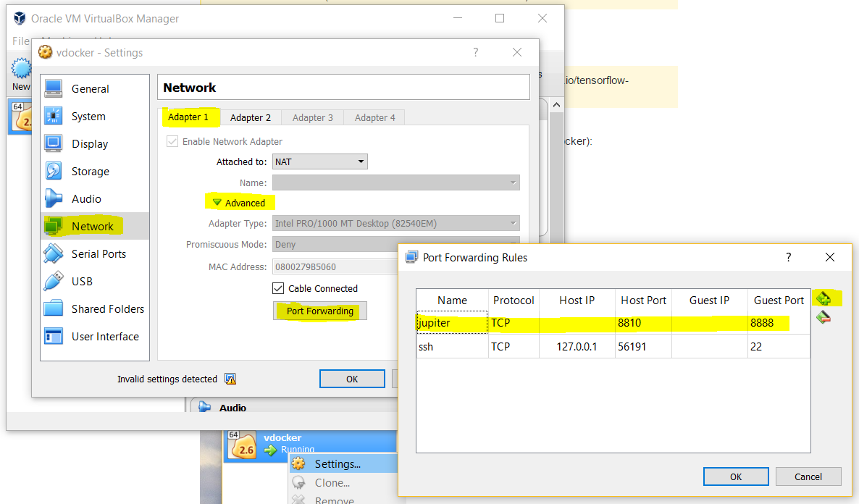This screenshot has width=859, height=504.
Task: Click Guest Port column header
Action: [x=779, y=301]
